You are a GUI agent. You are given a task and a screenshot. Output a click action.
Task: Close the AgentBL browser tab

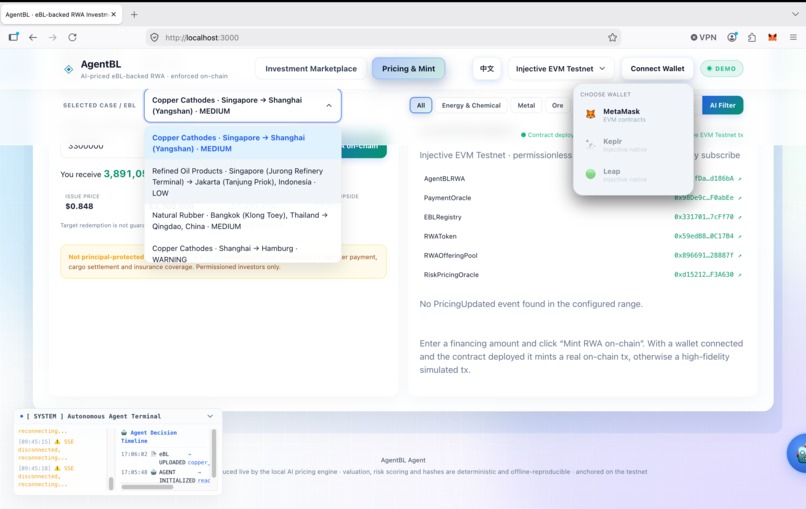[x=114, y=14]
